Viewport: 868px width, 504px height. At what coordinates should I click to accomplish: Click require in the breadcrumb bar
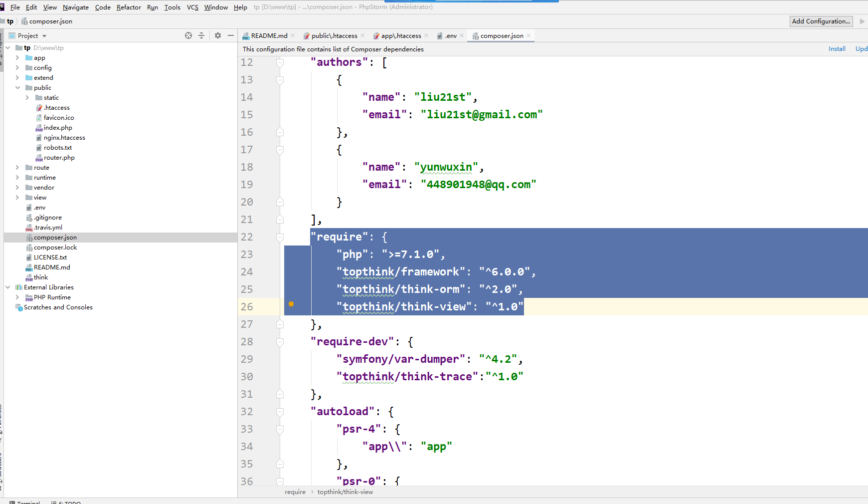coord(295,492)
